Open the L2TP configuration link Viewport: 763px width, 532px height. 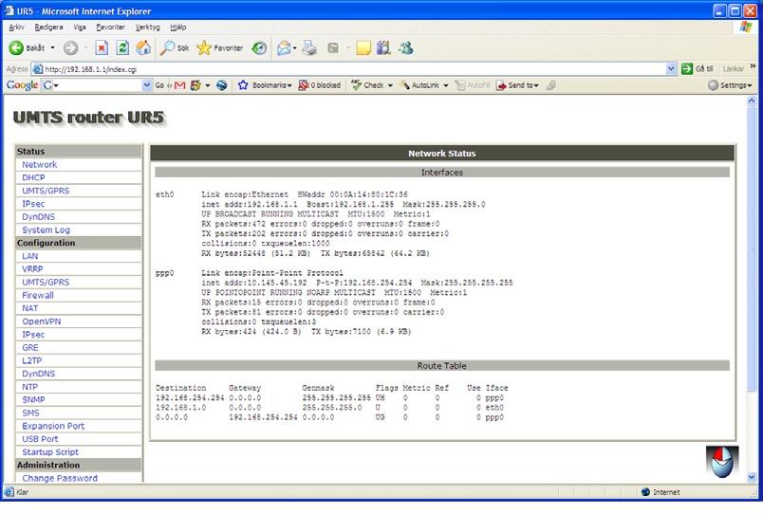(x=31, y=360)
